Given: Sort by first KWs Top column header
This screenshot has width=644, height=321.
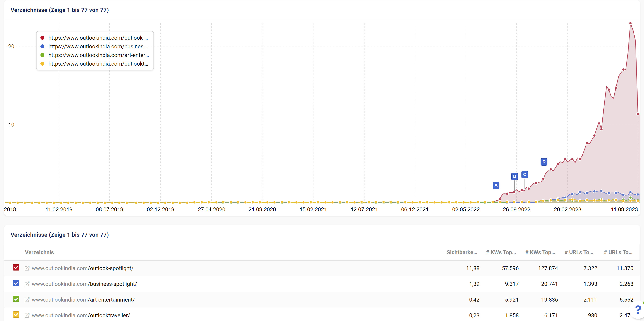Looking at the screenshot, I should click(501, 252).
